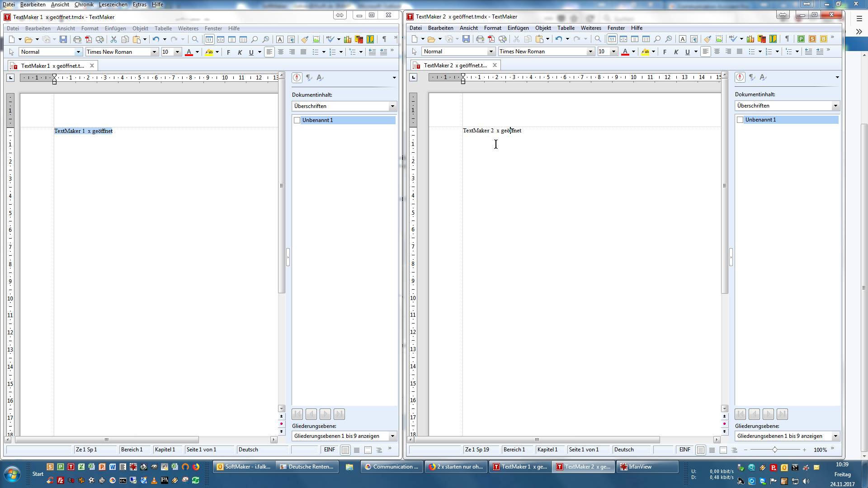Click vertical scrollbar in TextMaker 1 document
868x488 pixels.
(281, 186)
